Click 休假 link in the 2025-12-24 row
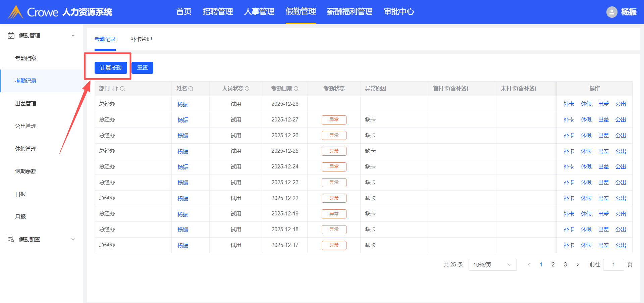This screenshot has height=303, width=644. 586,167
